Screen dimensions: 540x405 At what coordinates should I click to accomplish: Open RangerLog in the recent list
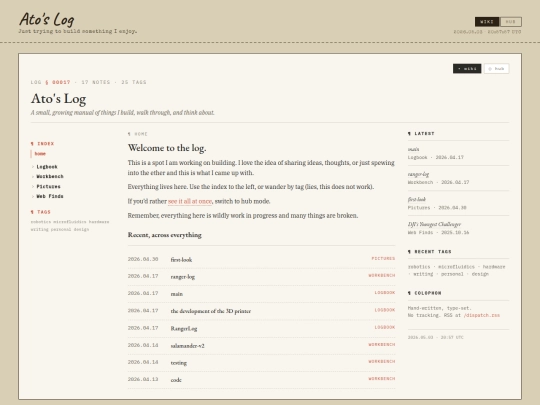coord(184,328)
